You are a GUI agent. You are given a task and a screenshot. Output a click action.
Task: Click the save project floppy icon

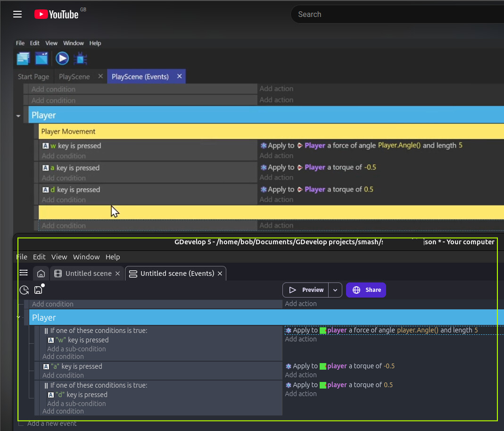pyautogui.click(x=39, y=290)
